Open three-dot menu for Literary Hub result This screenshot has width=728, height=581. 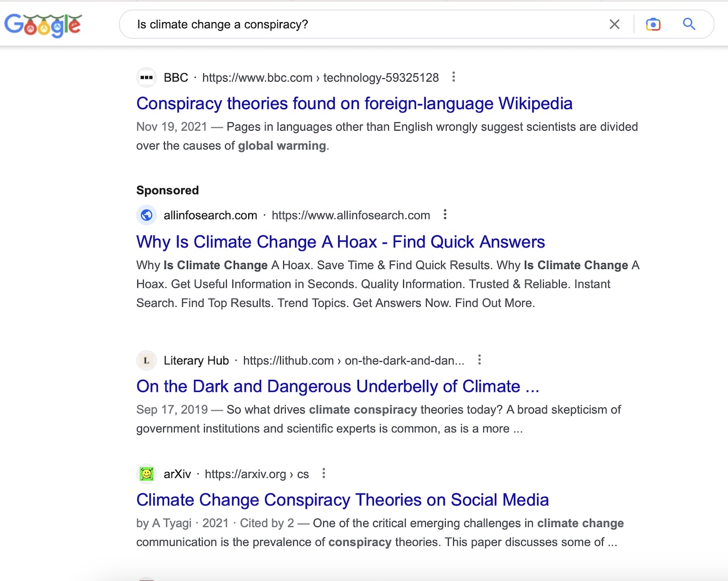[x=479, y=360]
